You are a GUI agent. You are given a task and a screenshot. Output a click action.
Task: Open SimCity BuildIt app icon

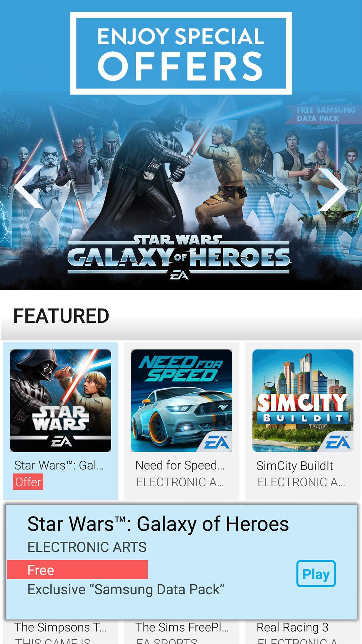(x=303, y=400)
